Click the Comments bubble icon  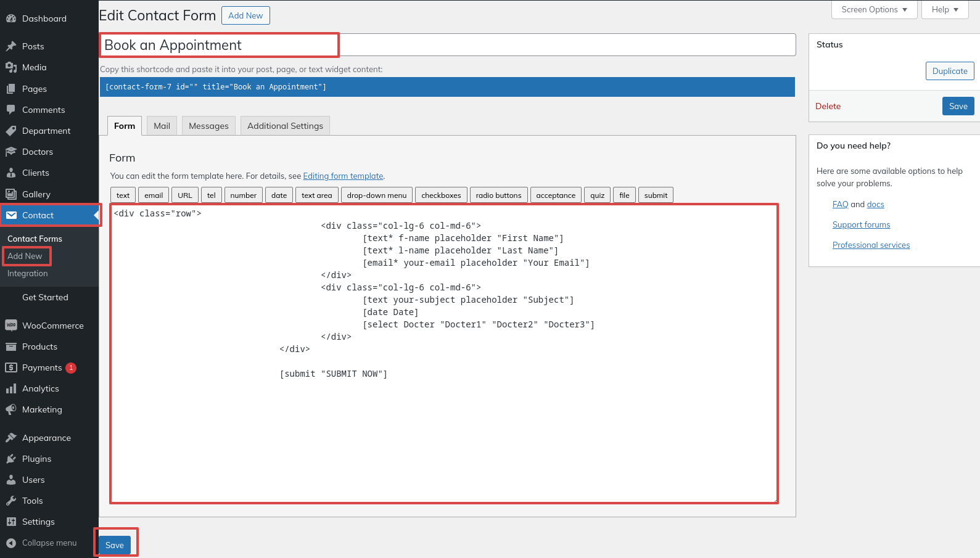point(11,110)
